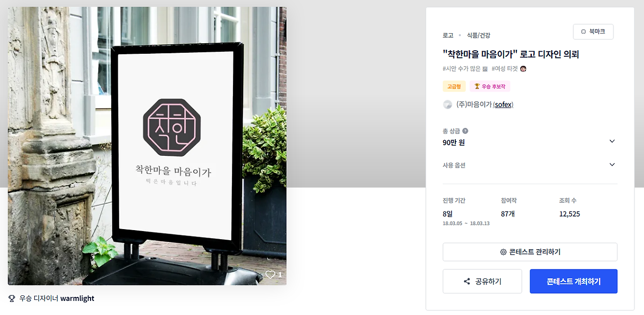This screenshot has height=315, width=644.
Task: Click the 콘테스트 개최하기 blue button
Action: coord(574,281)
